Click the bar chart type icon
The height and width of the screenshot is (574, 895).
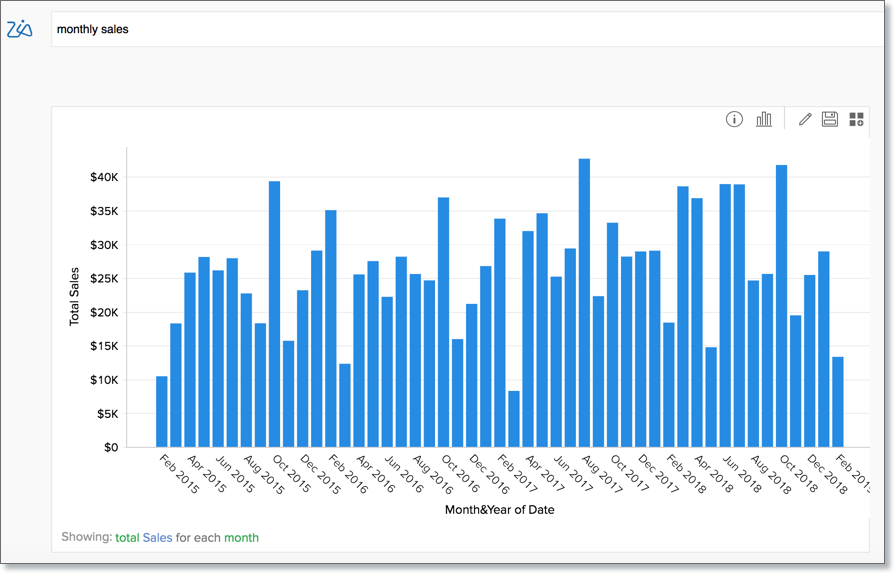[x=764, y=120]
